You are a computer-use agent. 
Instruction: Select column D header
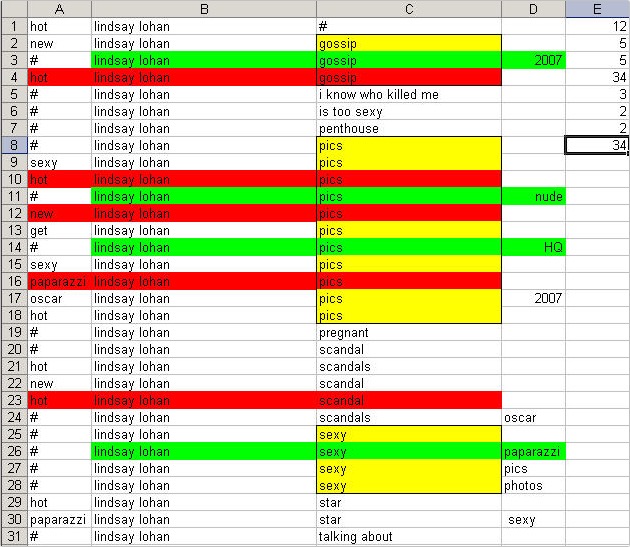pyautogui.click(x=533, y=9)
